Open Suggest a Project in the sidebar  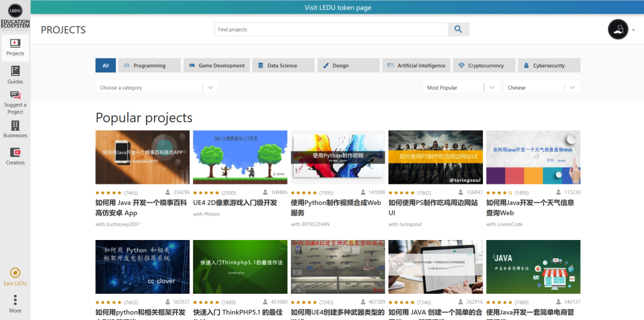15,103
